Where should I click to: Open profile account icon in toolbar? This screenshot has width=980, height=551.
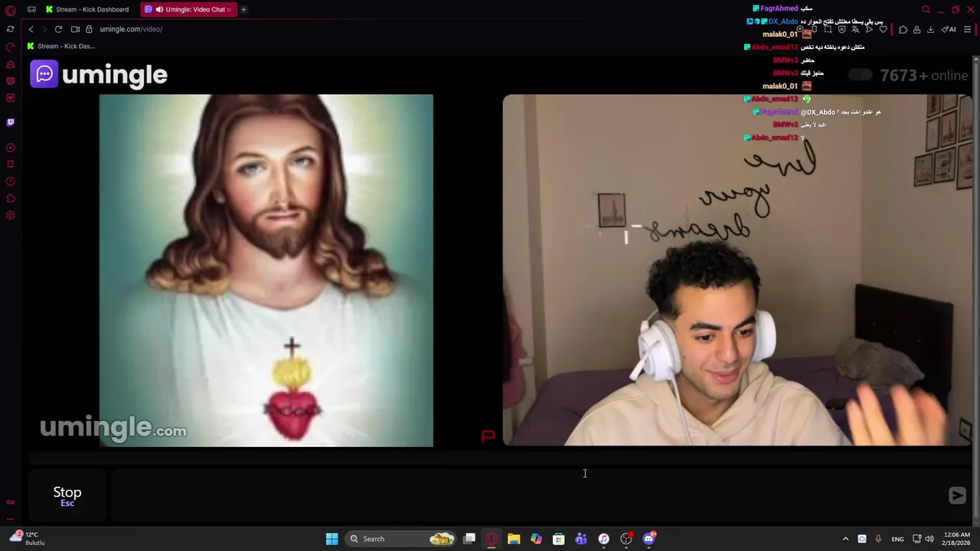click(916, 29)
